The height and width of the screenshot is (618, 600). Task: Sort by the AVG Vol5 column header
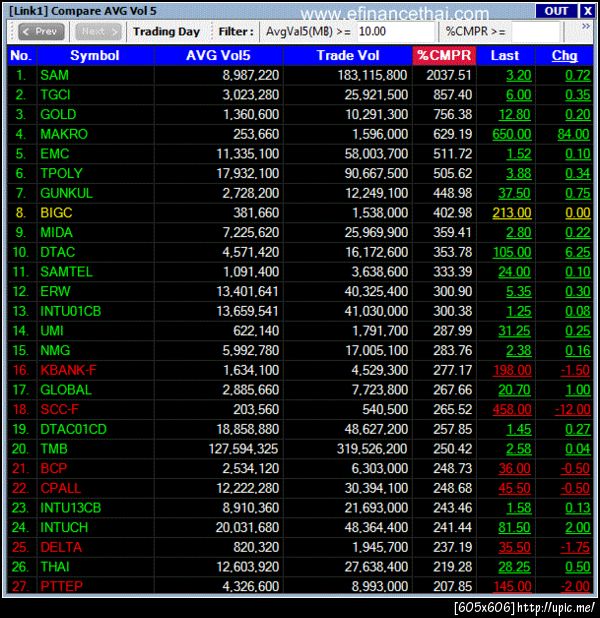click(218, 56)
